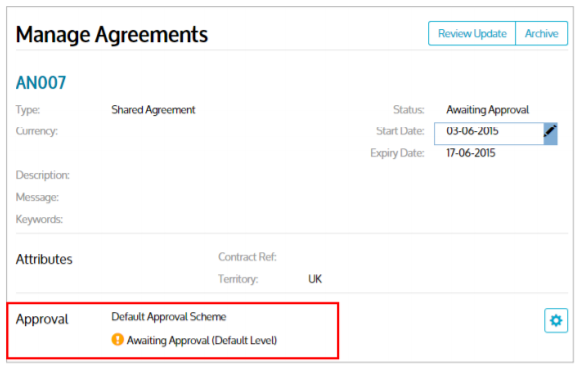
Task: Click the Review Update button
Action: (472, 34)
